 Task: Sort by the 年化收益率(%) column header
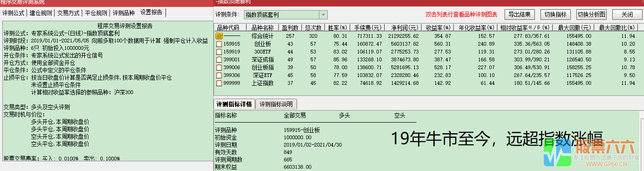pyautogui.click(x=475, y=28)
